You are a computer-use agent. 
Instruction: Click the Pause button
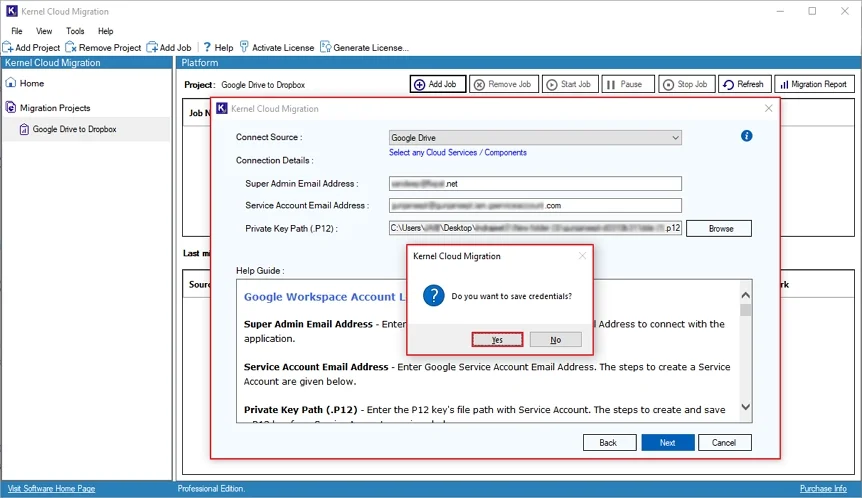628,84
